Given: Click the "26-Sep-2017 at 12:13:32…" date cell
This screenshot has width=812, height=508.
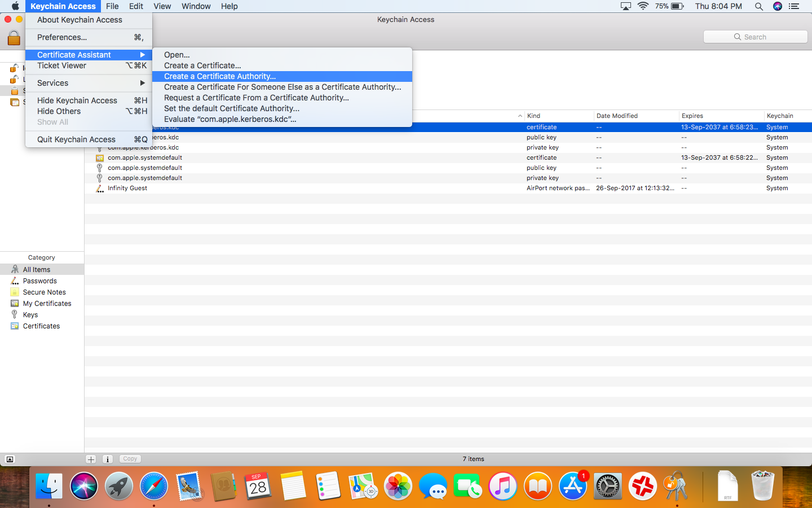Looking at the screenshot, I should pos(635,189).
